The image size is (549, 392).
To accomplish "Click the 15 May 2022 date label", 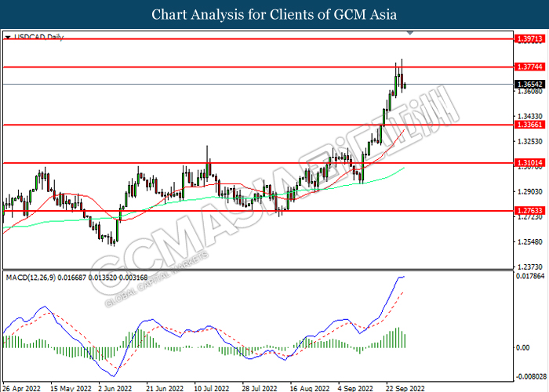I will 71,388.
